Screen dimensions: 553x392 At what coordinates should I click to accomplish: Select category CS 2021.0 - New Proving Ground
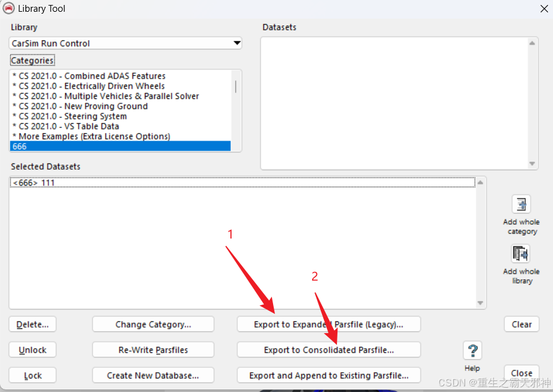click(120, 106)
